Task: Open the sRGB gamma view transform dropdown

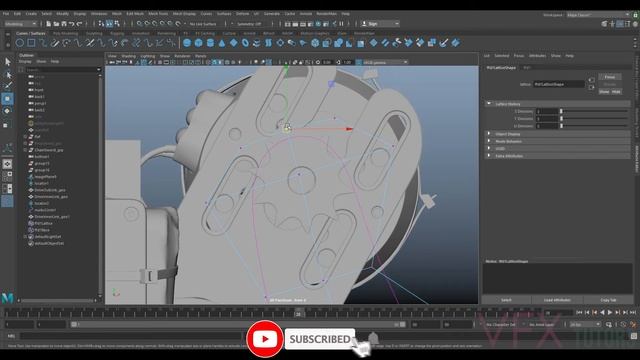Action: (386, 62)
